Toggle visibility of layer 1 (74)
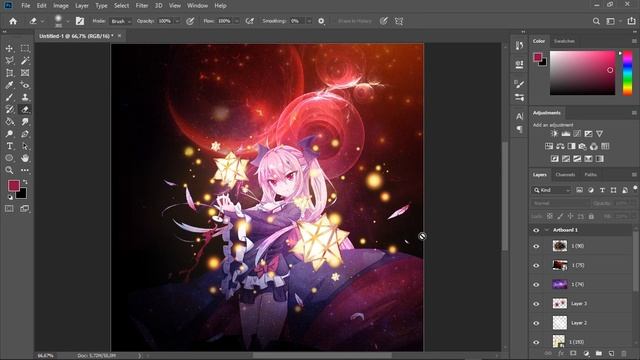 coord(536,284)
